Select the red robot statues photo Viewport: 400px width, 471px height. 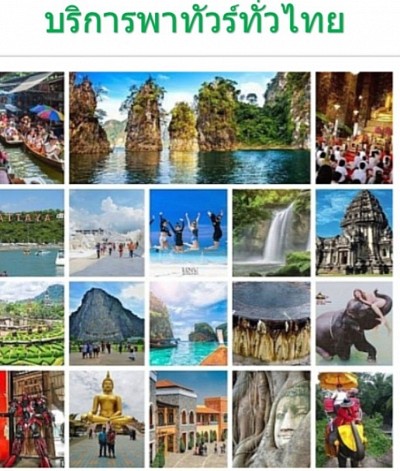tap(32, 419)
